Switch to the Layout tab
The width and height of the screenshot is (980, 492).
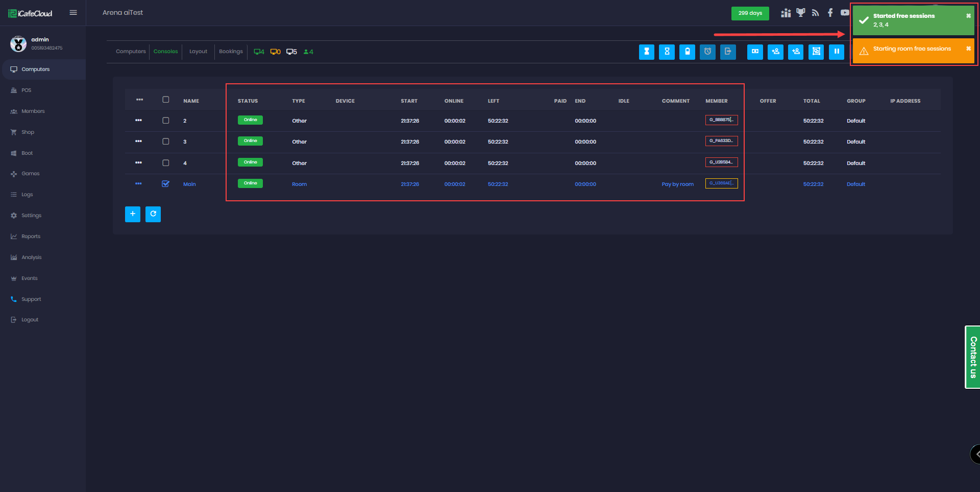click(x=198, y=52)
